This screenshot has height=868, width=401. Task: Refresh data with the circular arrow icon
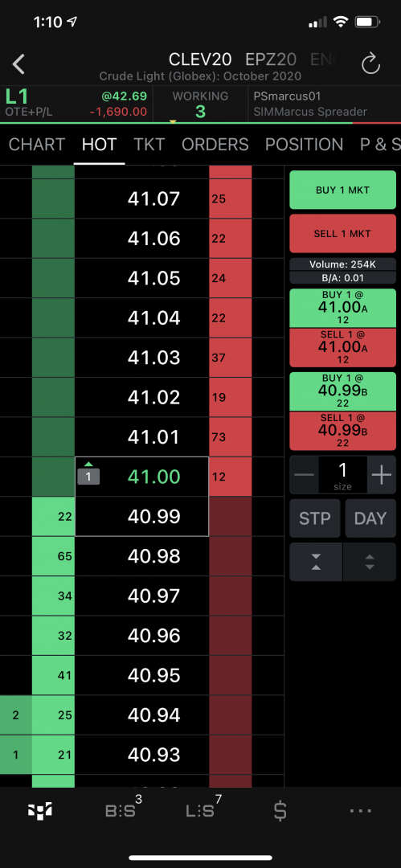(x=370, y=64)
